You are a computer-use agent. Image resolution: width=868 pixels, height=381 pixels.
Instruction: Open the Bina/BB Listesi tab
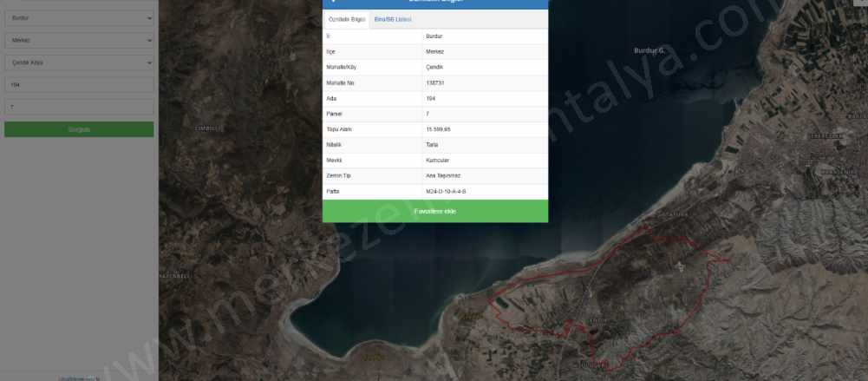(x=393, y=19)
